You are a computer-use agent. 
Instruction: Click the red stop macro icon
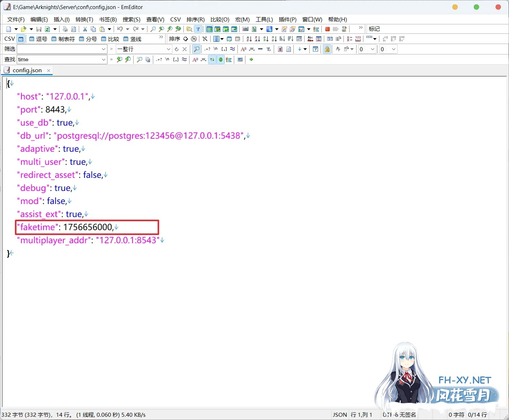[327, 29]
